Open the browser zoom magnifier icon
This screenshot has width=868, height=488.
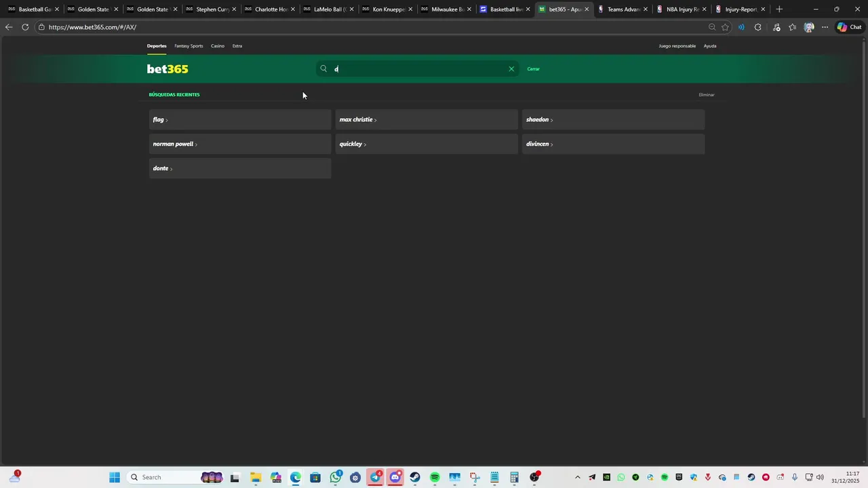point(711,27)
